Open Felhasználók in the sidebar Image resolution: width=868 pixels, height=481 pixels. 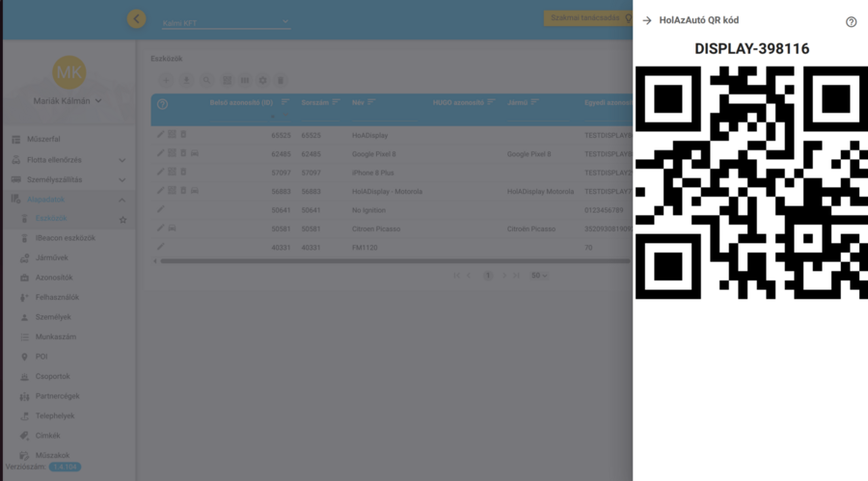[x=57, y=297]
